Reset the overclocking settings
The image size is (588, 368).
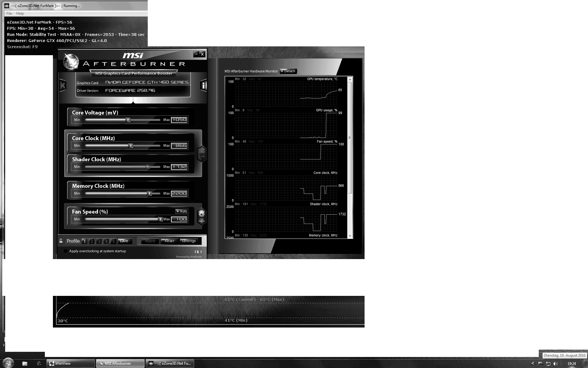[x=169, y=241]
